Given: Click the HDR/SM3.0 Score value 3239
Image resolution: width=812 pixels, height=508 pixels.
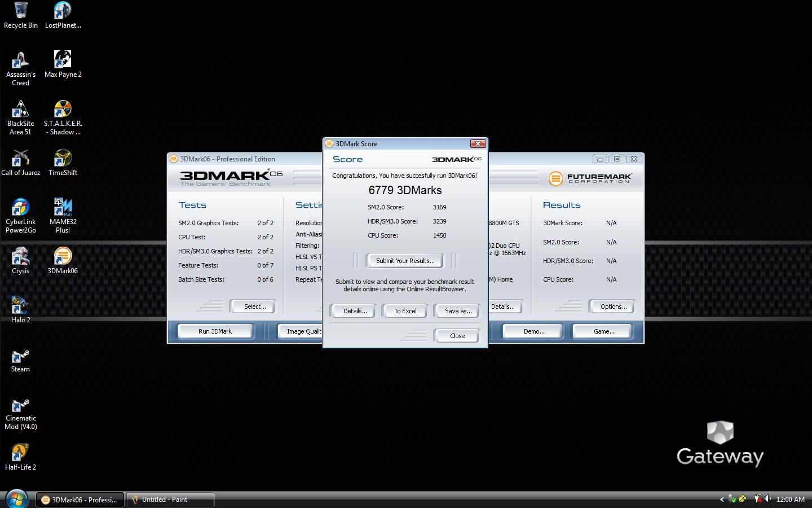Looking at the screenshot, I should click(x=439, y=221).
